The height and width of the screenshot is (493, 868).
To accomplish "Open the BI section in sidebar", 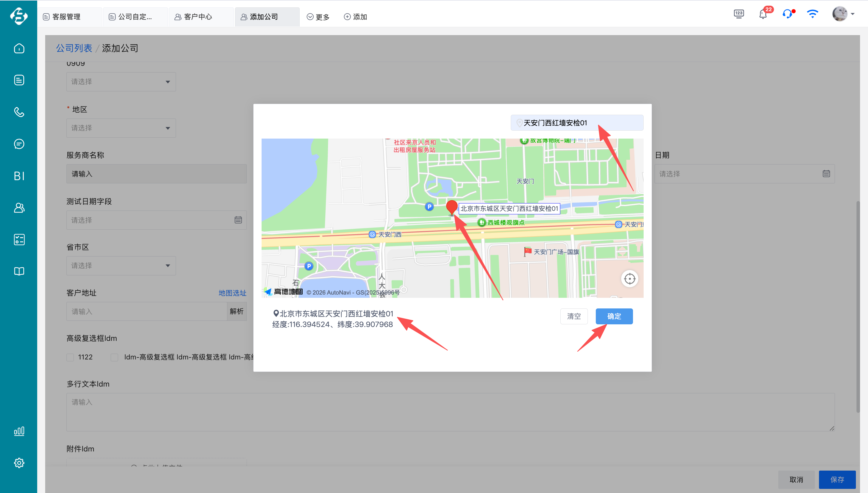I will click(19, 176).
